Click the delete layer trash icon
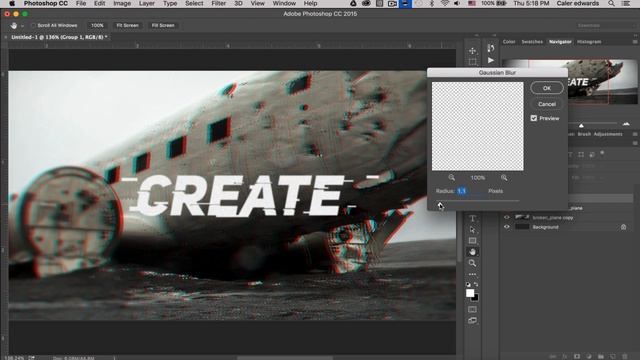 [x=624, y=356]
